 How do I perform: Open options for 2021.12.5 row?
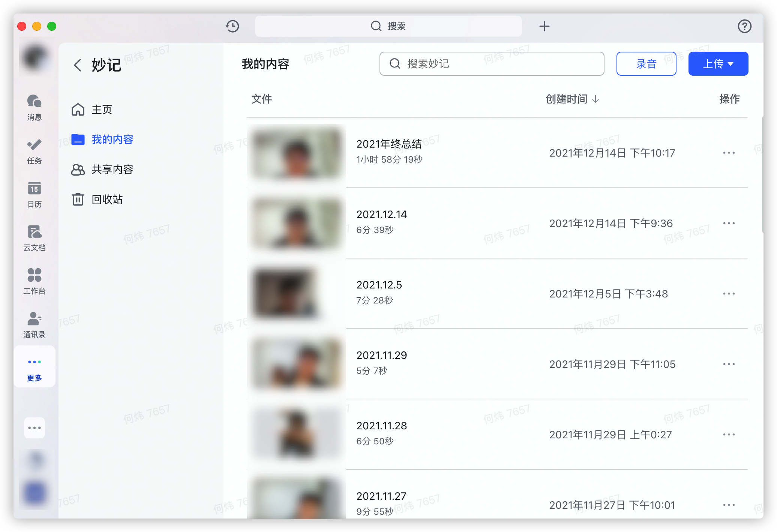(x=729, y=294)
